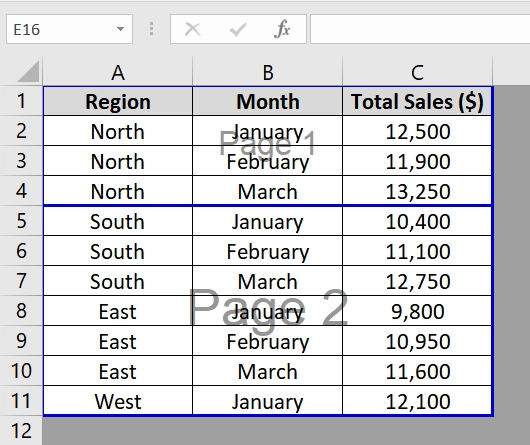Viewport: 530px width, 445px height.
Task: Click the South cell in row 5
Action: click(x=118, y=221)
